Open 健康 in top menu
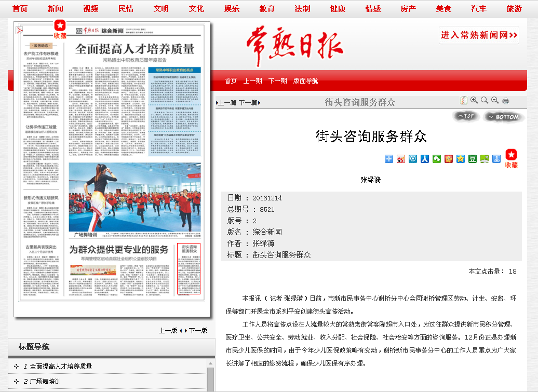Image resolution: width=538 pixels, height=392 pixels. (338, 9)
